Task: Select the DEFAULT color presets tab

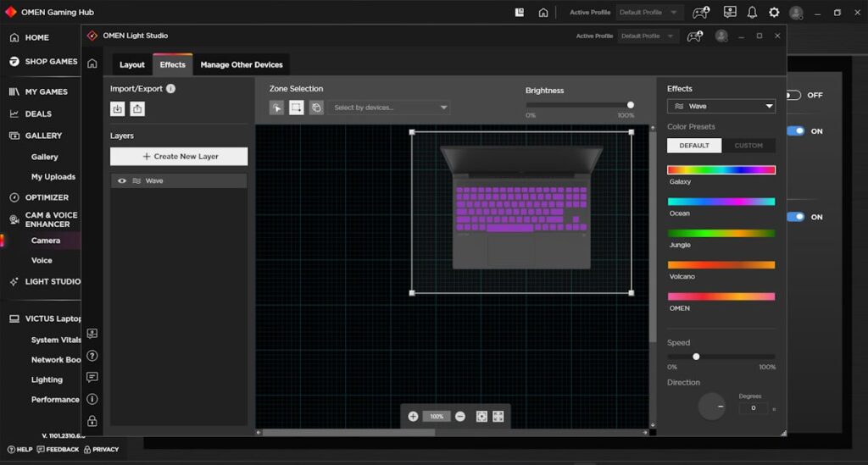Action: pos(694,146)
